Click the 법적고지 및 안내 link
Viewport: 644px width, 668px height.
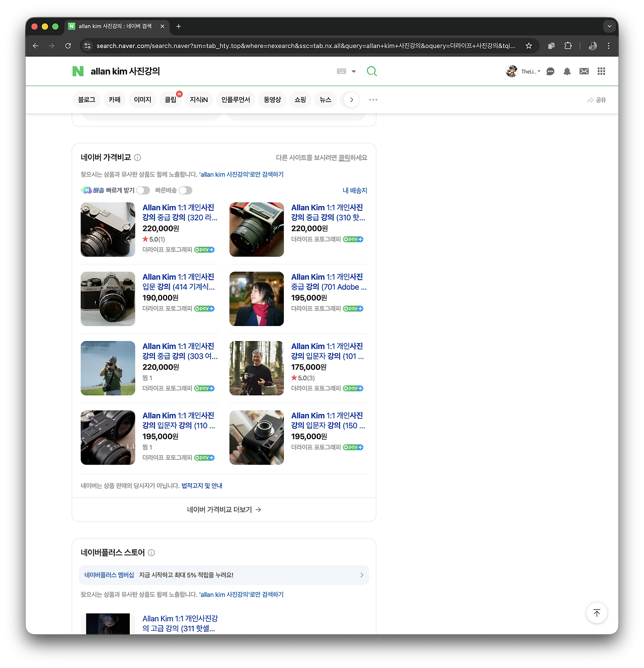click(202, 486)
